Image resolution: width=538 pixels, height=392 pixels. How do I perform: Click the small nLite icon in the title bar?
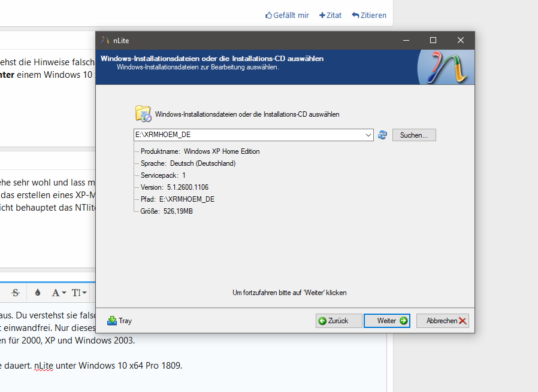point(105,41)
